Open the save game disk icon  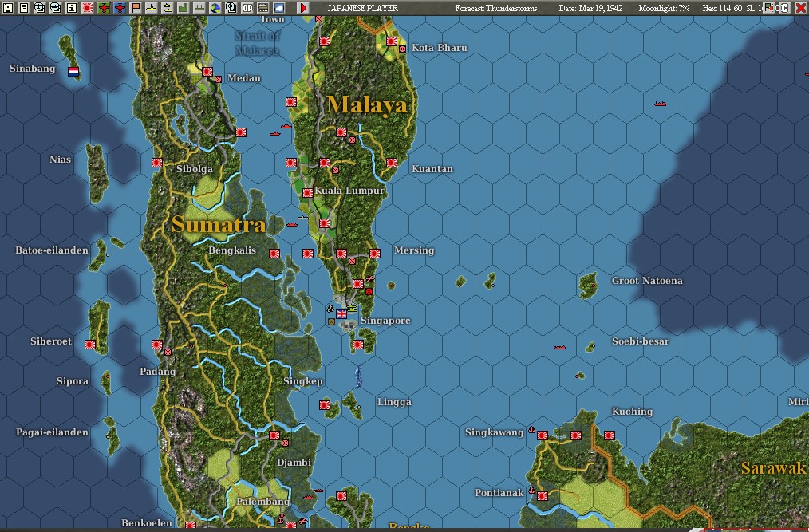[8, 8]
